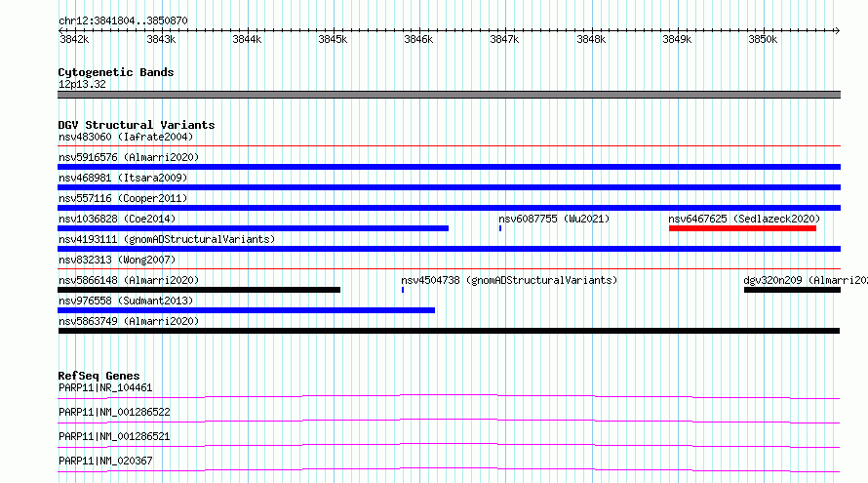The height and width of the screenshot is (483, 868).
Task: Click the black bar for nsv5863749
Action: tap(449, 331)
